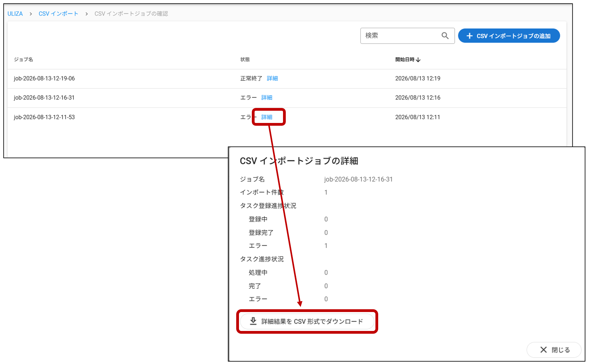
Task: Click job name value in detail dialog
Action: [x=358, y=179]
